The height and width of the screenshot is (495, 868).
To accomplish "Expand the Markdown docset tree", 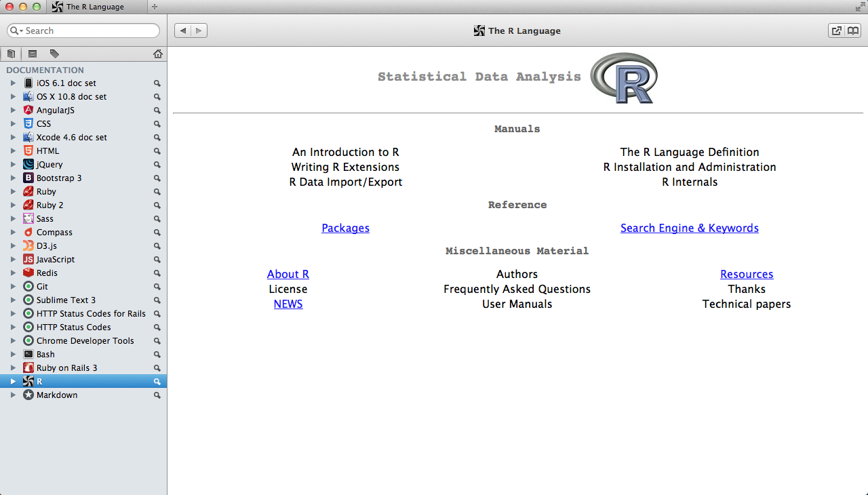I will pos(12,395).
